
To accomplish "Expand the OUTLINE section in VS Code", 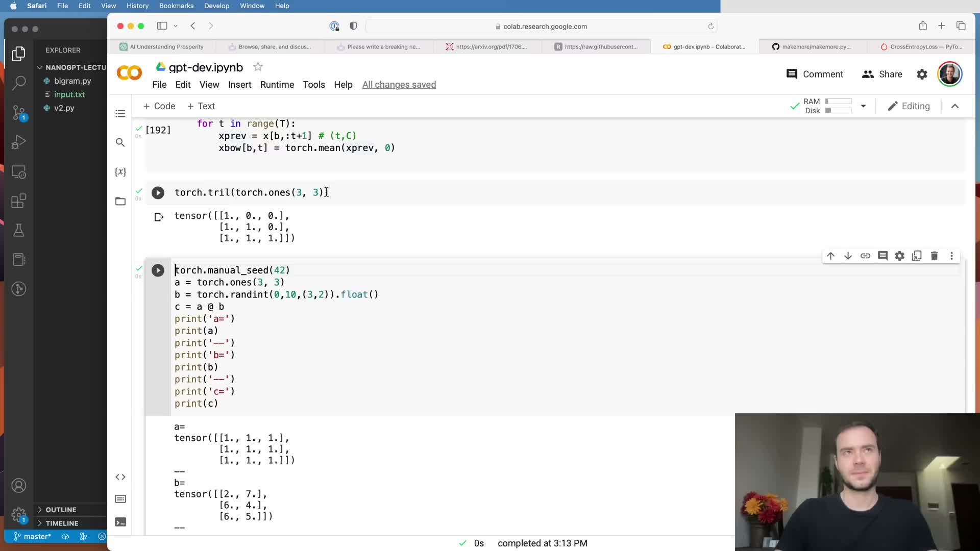I will tap(61, 510).
